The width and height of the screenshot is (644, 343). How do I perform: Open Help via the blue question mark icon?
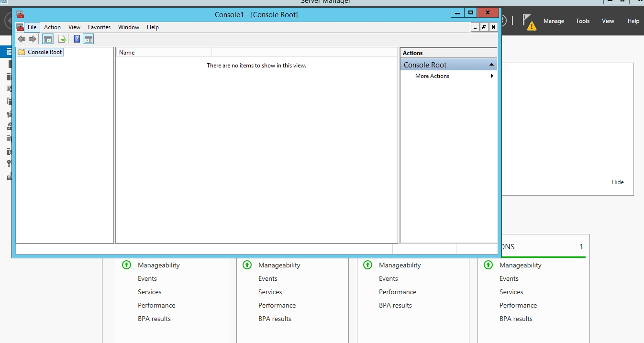coord(77,39)
